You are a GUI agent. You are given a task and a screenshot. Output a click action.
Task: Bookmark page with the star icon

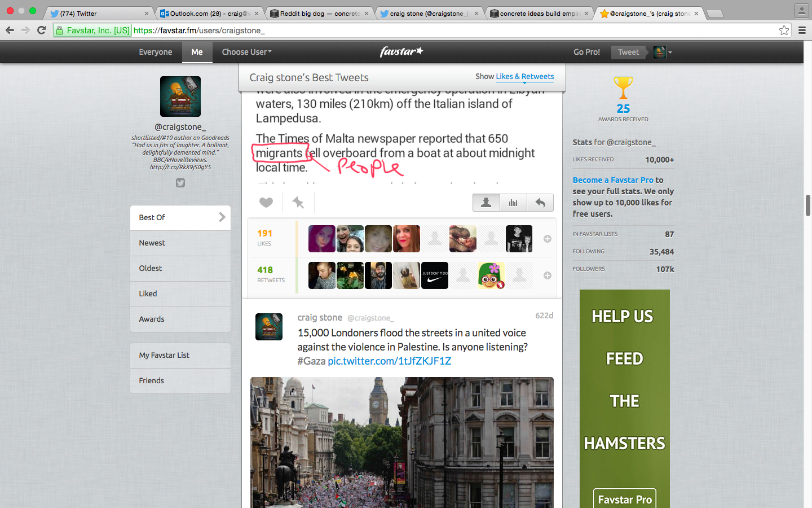[784, 30]
